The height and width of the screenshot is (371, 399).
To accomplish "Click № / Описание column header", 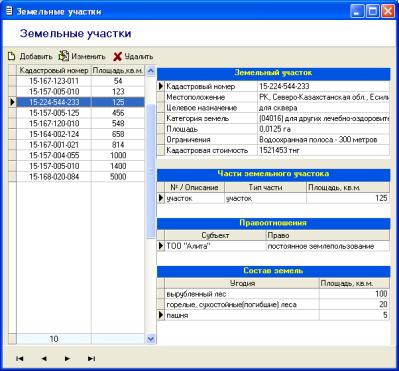I will pos(194,187).
